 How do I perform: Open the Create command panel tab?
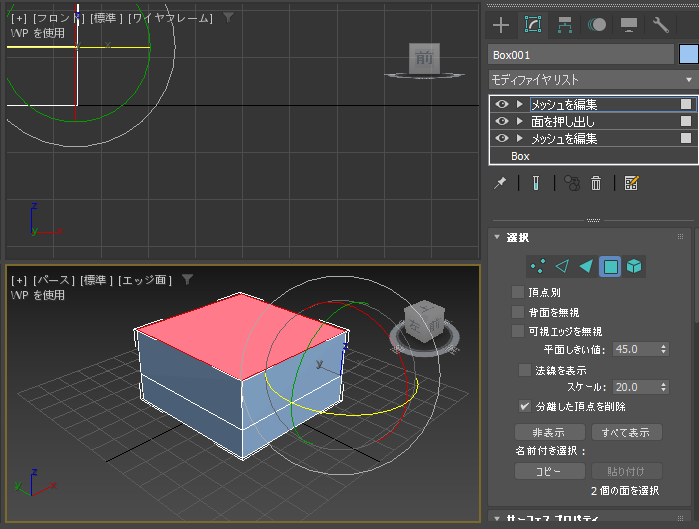(x=501, y=25)
